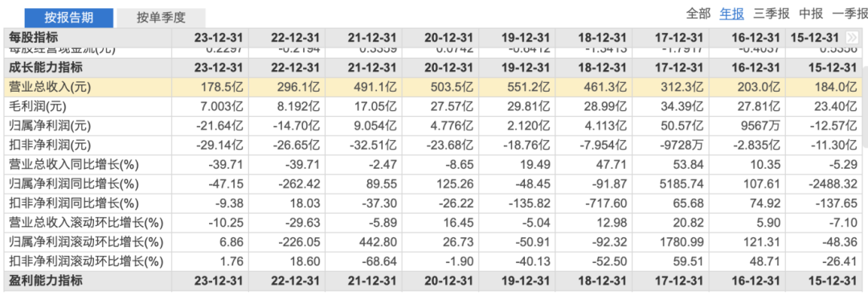Highlight the 营业总收入(元) row label

pos(51,87)
